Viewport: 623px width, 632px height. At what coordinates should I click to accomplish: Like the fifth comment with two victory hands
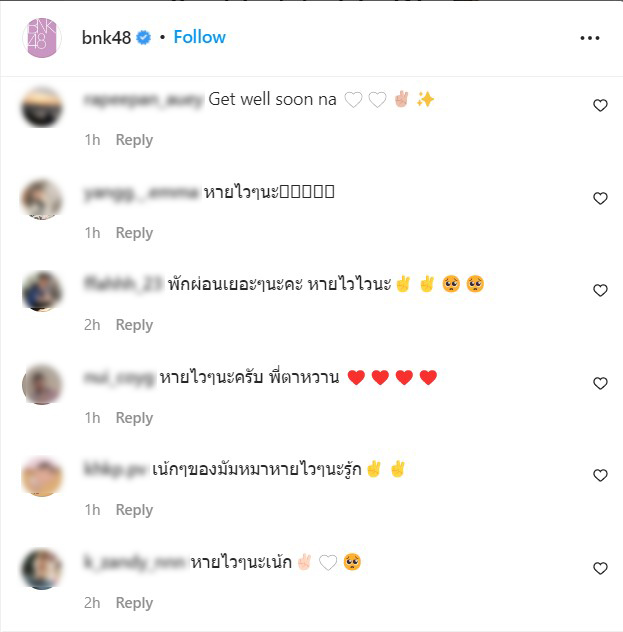point(600,475)
